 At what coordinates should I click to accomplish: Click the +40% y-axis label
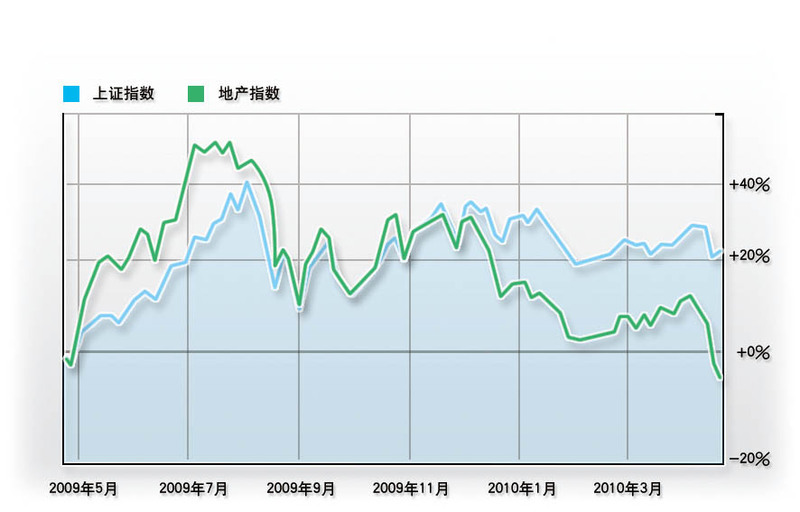[749, 185]
